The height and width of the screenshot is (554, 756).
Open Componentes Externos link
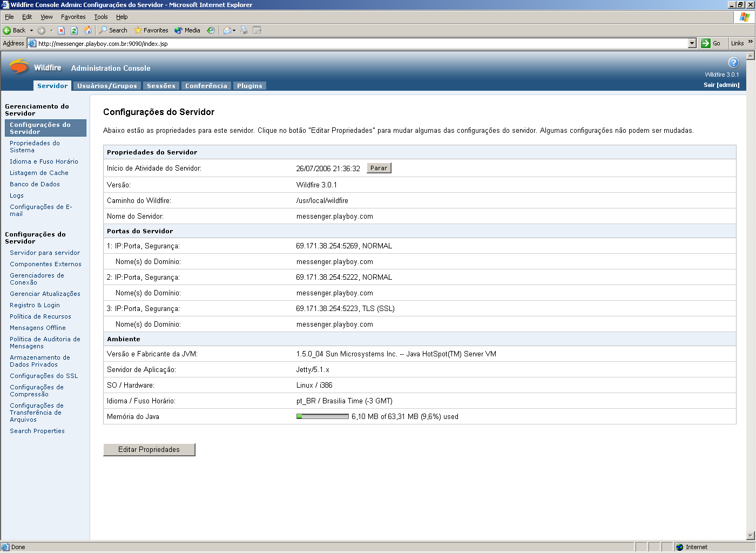point(45,264)
